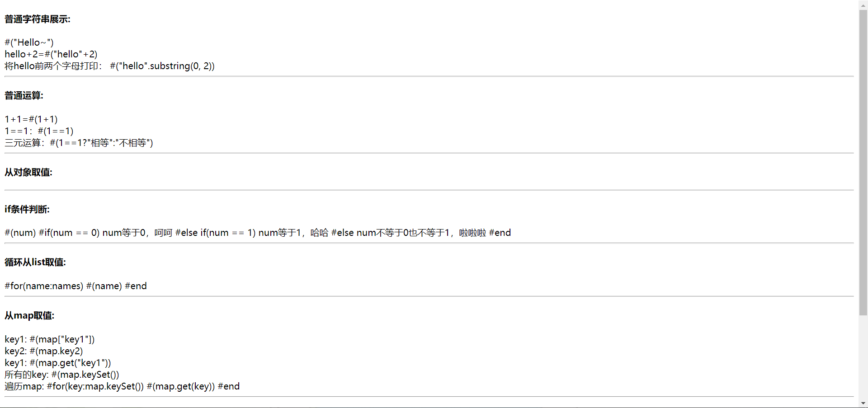Click the scrollbar down arrow

(x=863, y=403)
